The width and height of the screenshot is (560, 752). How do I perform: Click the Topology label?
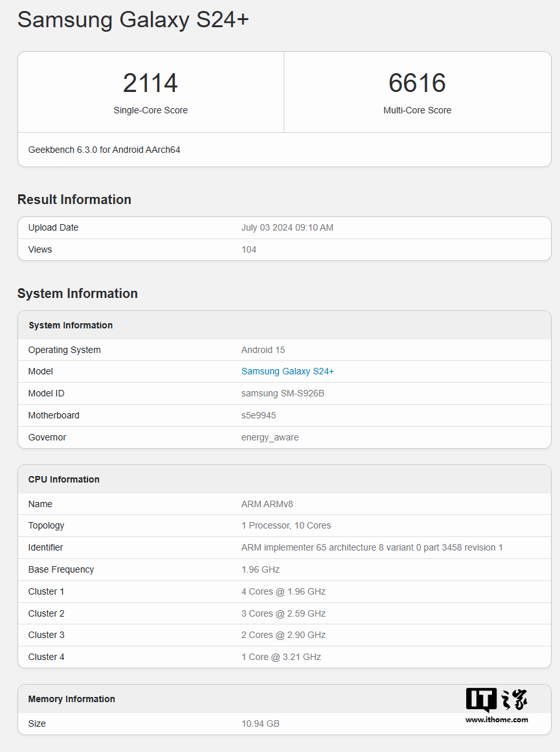click(46, 526)
